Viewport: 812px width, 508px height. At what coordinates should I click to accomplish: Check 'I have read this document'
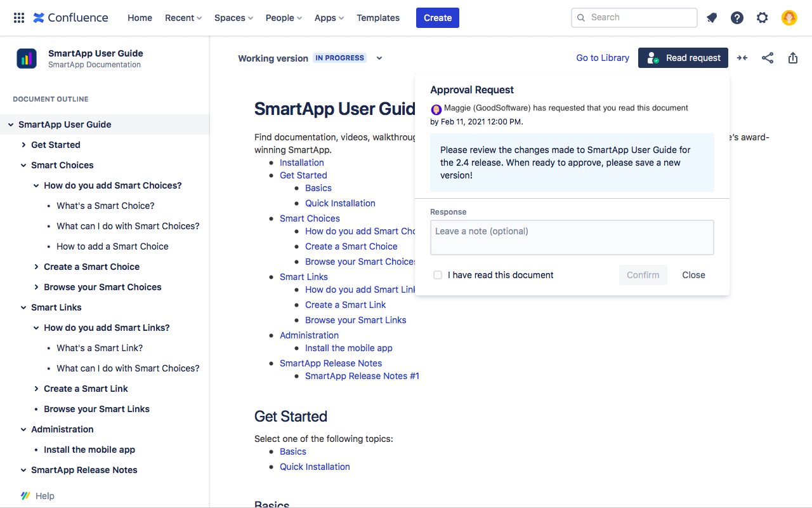point(438,275)
